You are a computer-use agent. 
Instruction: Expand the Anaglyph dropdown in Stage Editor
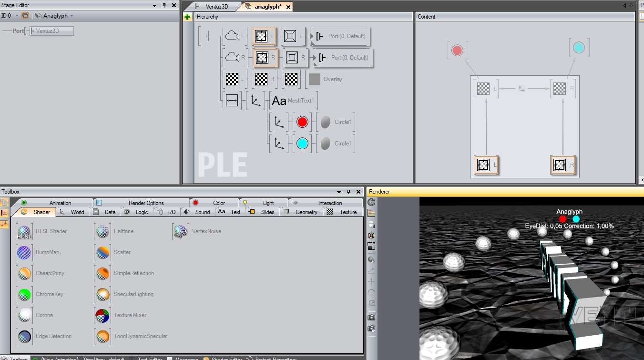coord(72,16)
